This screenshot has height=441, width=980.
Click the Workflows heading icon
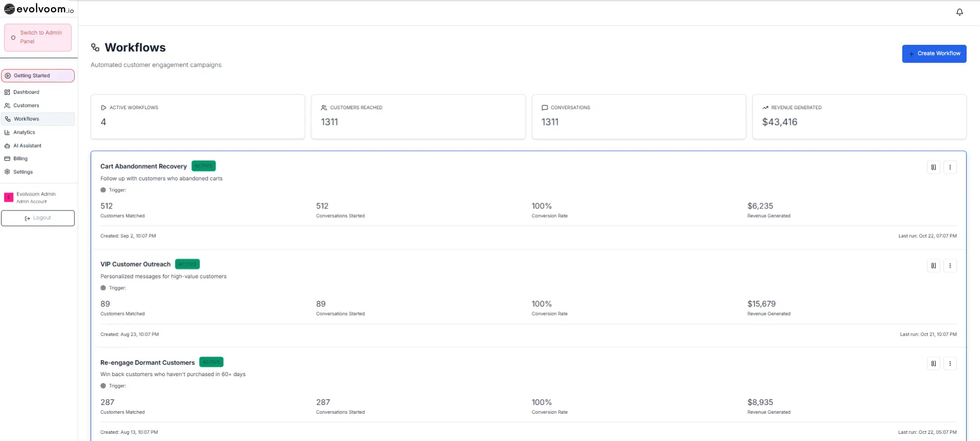[x=95, y=47]
